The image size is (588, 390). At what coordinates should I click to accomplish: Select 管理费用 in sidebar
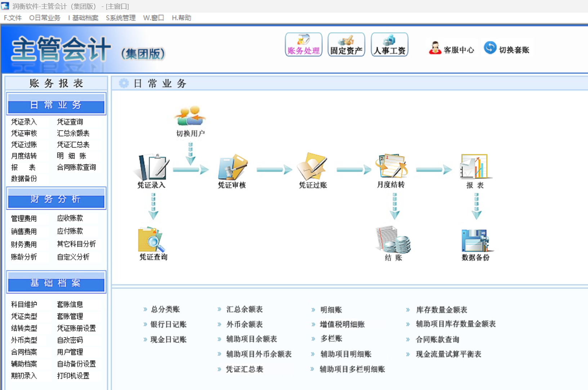24,218
